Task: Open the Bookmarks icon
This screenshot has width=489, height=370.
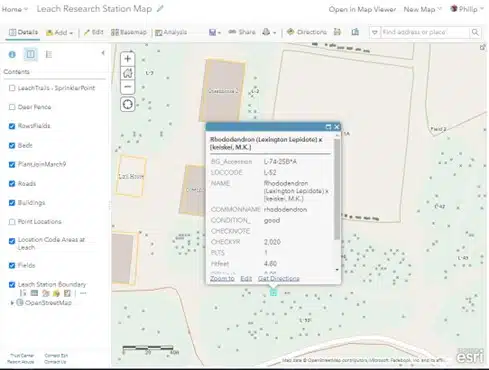Action: click(355, 32)
